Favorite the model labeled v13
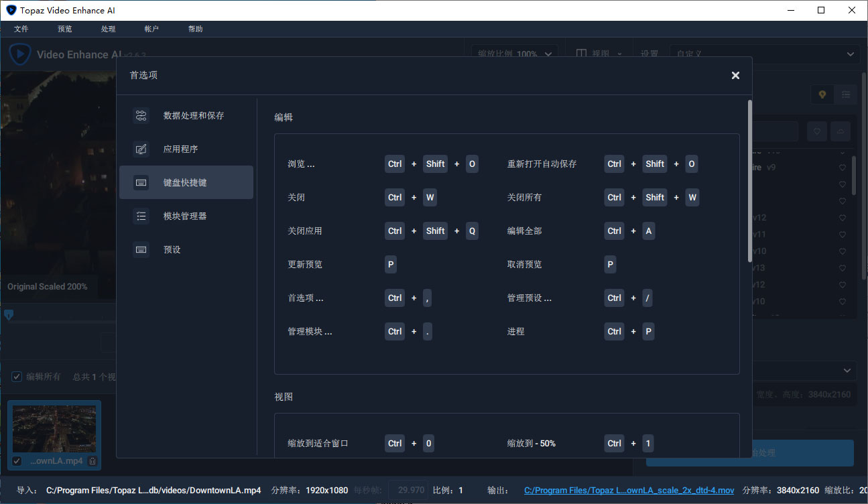Image resolution: width=868 pixels, height=504 pixels. (x=843, y=267)
